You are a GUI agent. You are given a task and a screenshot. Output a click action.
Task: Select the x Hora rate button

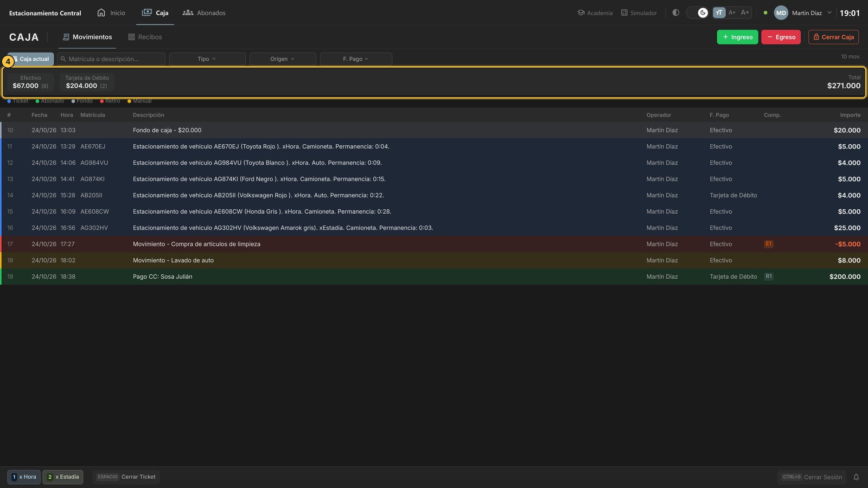24,477
